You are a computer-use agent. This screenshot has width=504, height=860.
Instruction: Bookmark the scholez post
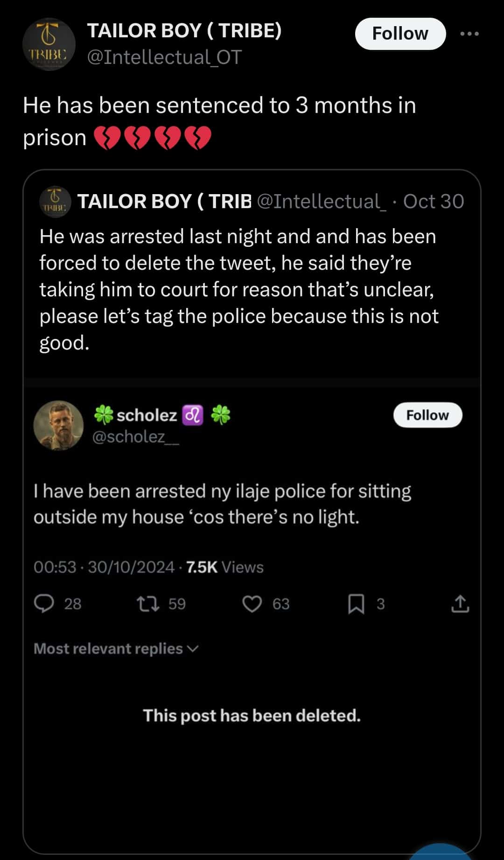pyautogui.click(x=357, y=603)
